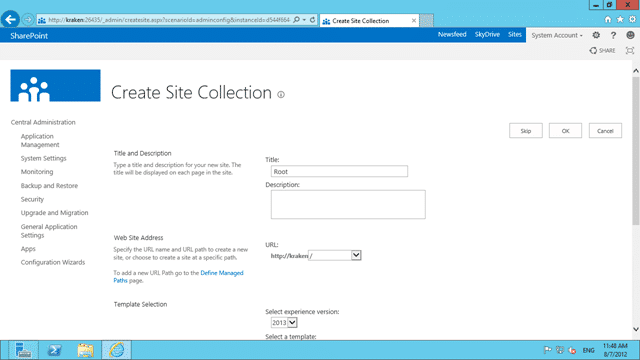The width and height of the screenshot is (640, 360).
Task: Click the page scrollbar up arrow
Action: [636, 71]
